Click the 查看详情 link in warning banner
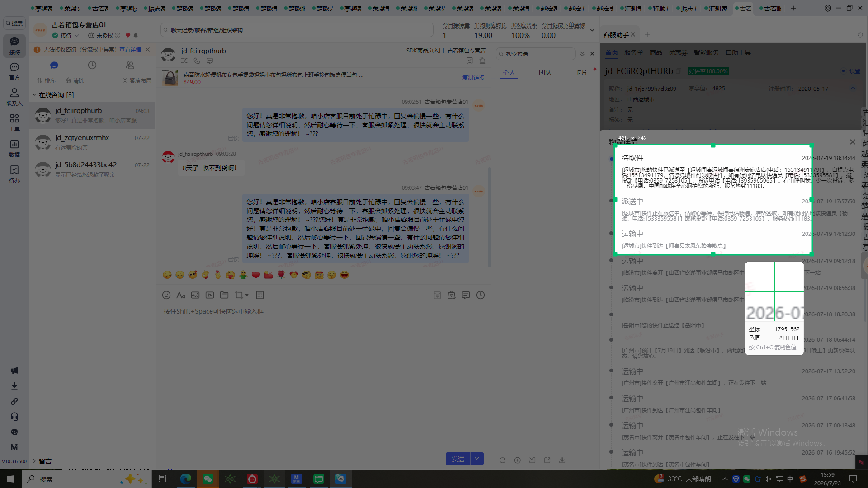The height and width of the screenshot is (488, 868). [130, 50]
